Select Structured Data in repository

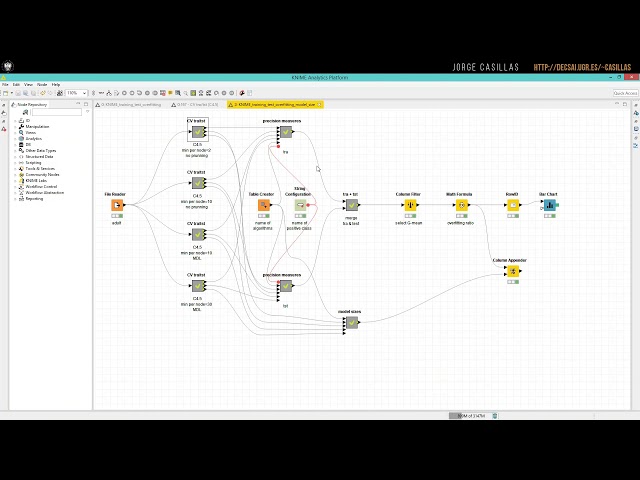(x=39, y=157)
